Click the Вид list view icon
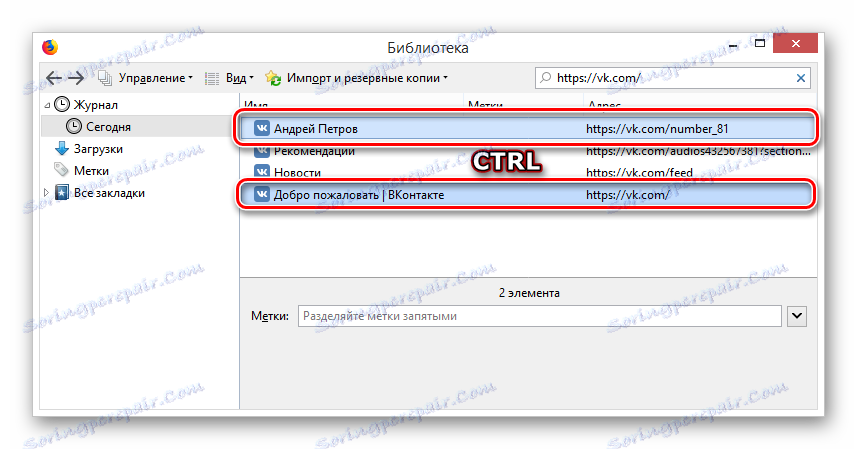This screenshot has width=857, height=449. 212,78
